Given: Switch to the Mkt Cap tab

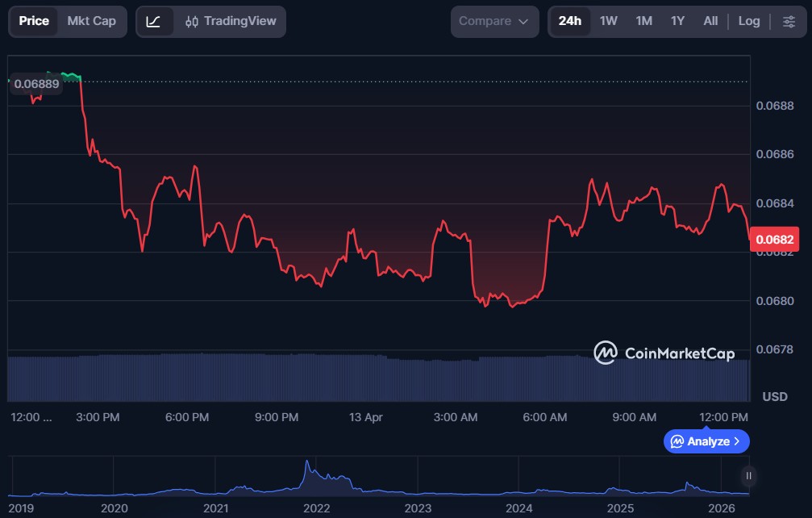Looking at the screenshot, I should [91, 21].
